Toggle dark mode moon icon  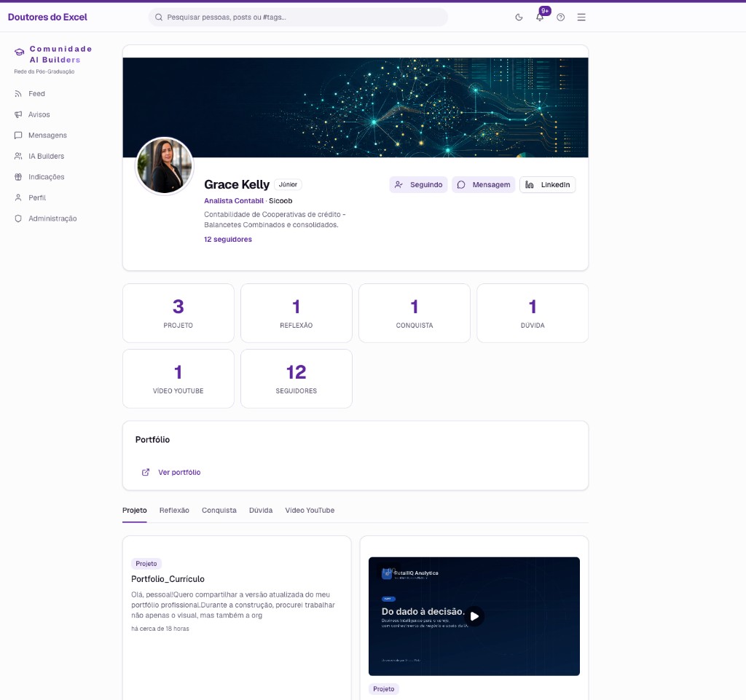pyautogui.click(x=519, y=17)
